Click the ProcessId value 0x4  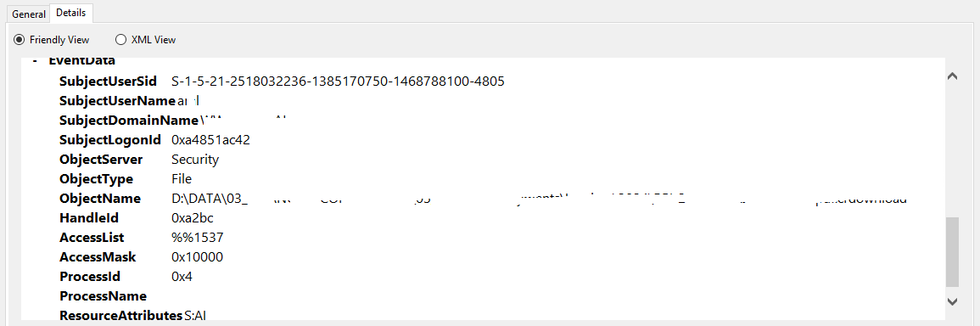(182, 277)
